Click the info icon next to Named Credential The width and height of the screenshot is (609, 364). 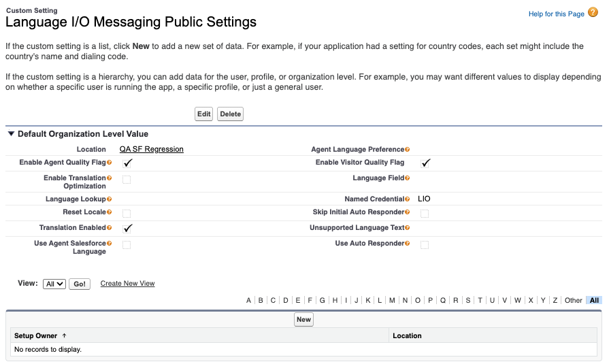click(x=408, y=199)
